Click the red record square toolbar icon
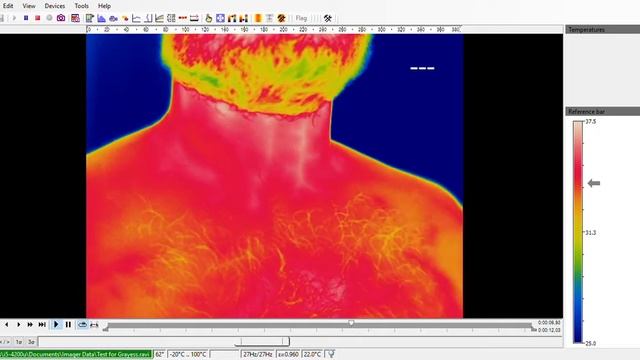 click(38, 18)
